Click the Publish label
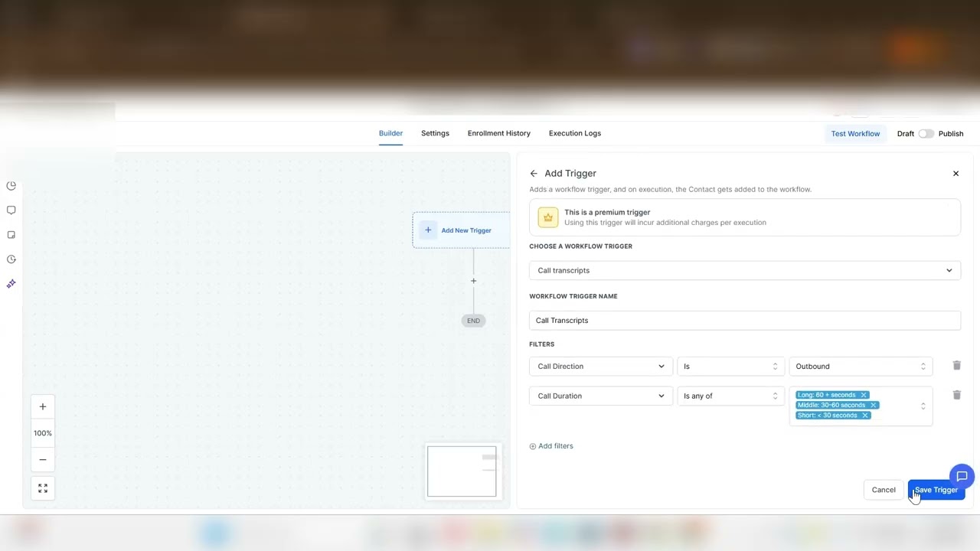This screenshot has width=980, height=551. click(951, 133)
